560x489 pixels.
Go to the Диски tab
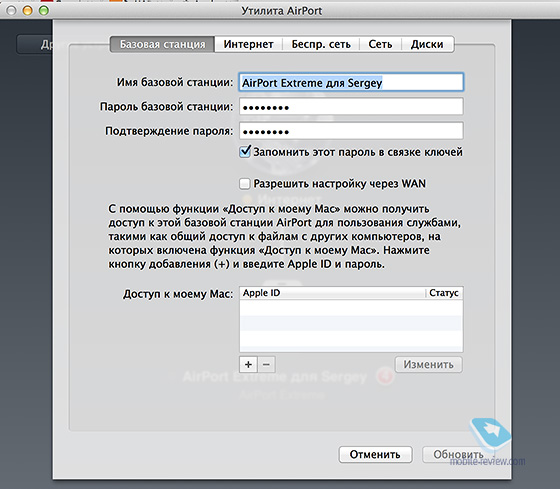click(x=427, y=44)
